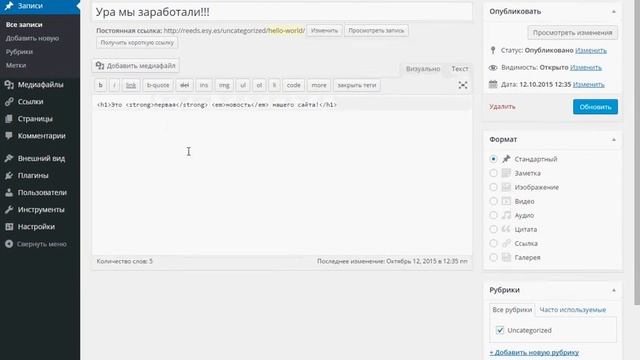Click the Ссылка format link icon
Screen dimensions: 640x360
506,243
